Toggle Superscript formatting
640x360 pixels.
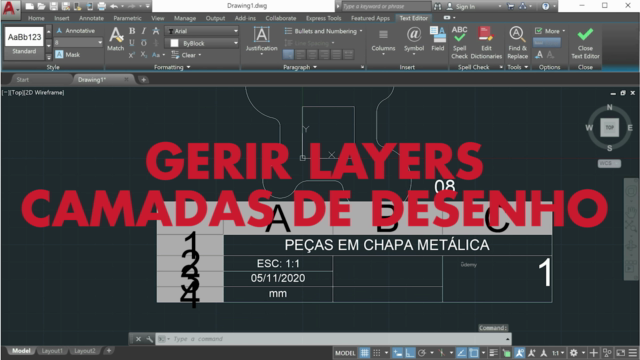tap(132, 55)
